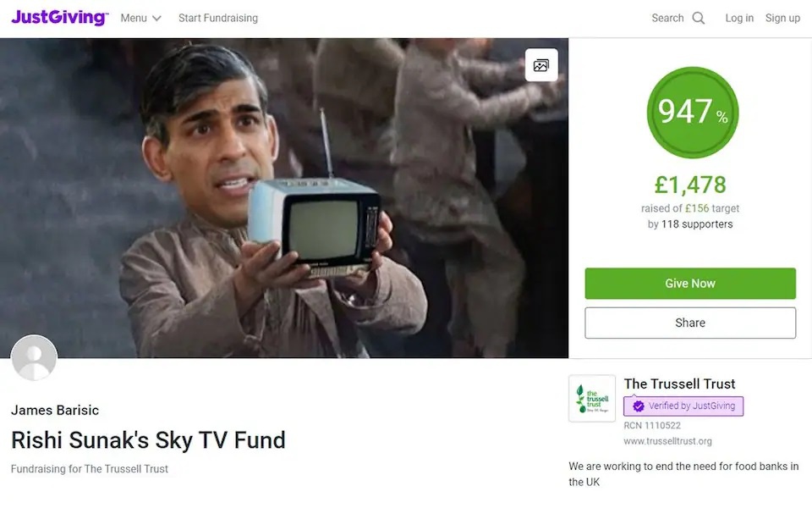Click the Trussell Trust charity logo
This screenshot has height=508, width=812.
pyautogui.click(x=592, y=399)
